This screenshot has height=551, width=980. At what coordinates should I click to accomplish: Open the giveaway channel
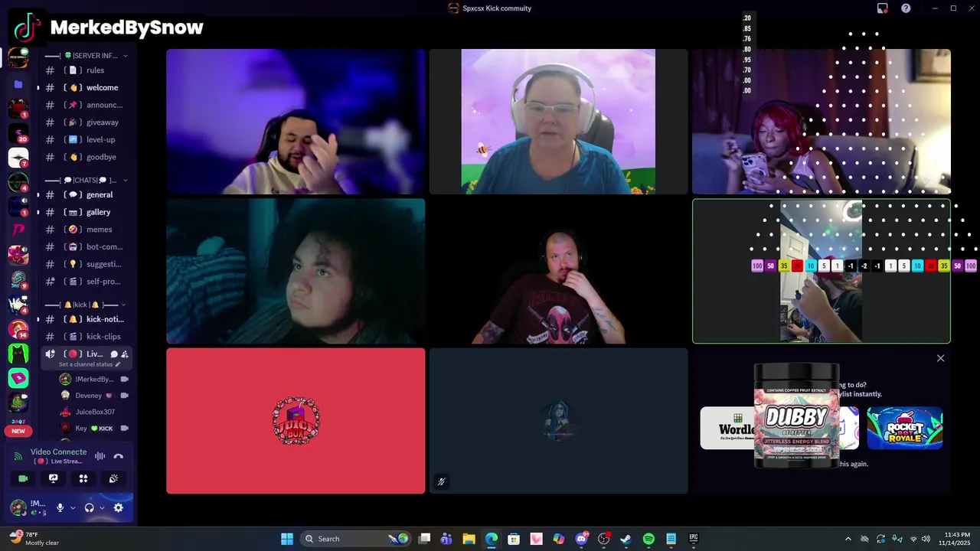[85, 122]
